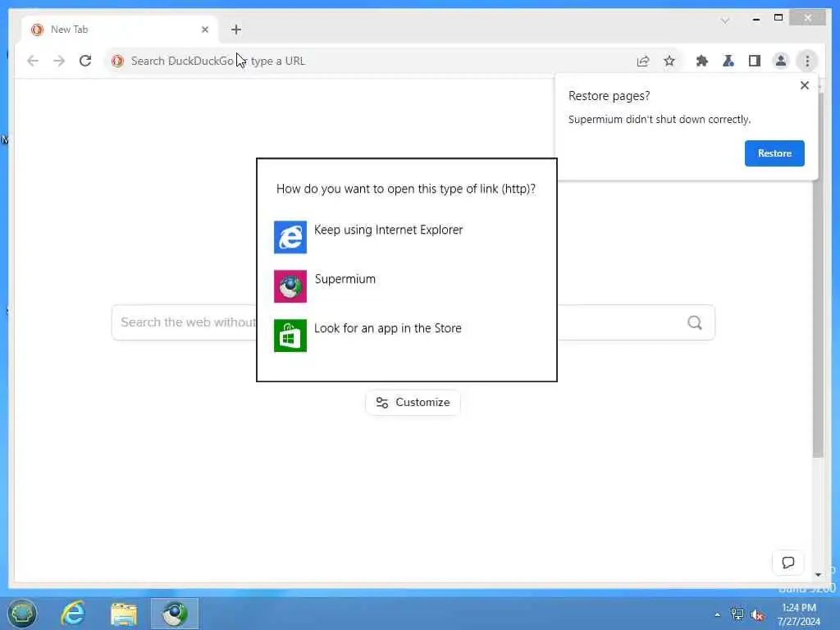Dismiss the Restore pages popup
This screenshot has height=630, width=840.
[804, 85]
